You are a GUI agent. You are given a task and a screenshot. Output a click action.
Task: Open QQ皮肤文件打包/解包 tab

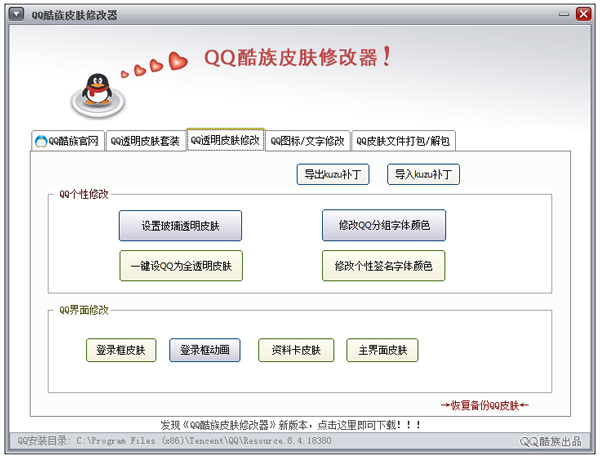(x=403, y=141)
